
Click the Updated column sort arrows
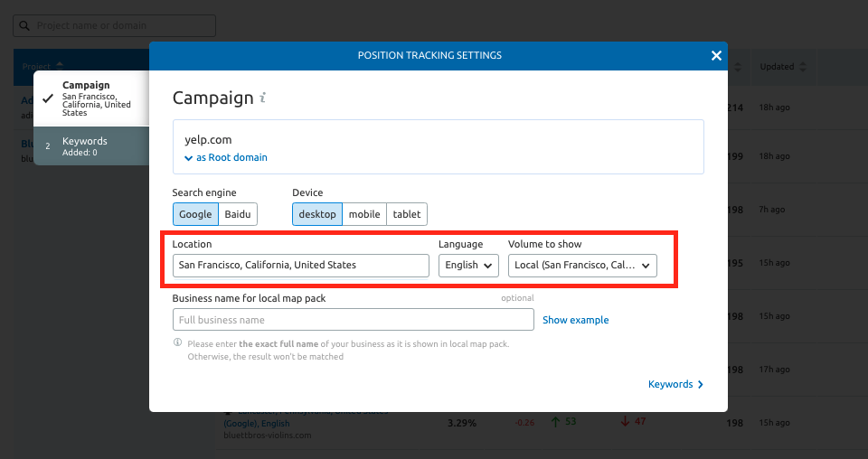803,66
